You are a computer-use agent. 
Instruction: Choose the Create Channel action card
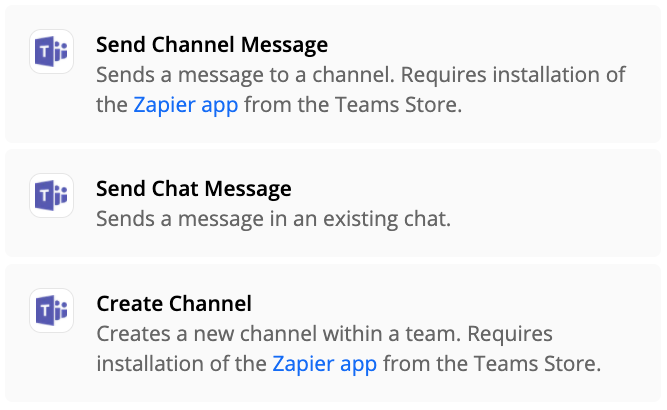click(333, 333)
